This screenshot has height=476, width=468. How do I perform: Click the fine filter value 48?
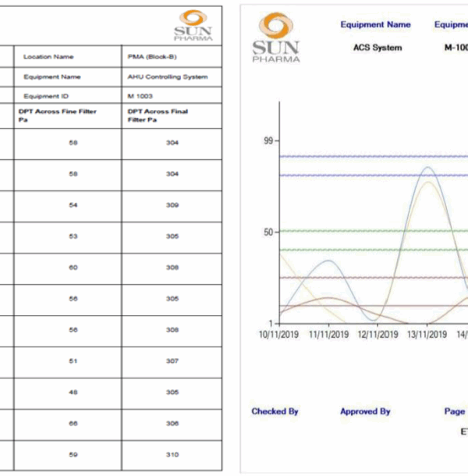tap(73, 393)
